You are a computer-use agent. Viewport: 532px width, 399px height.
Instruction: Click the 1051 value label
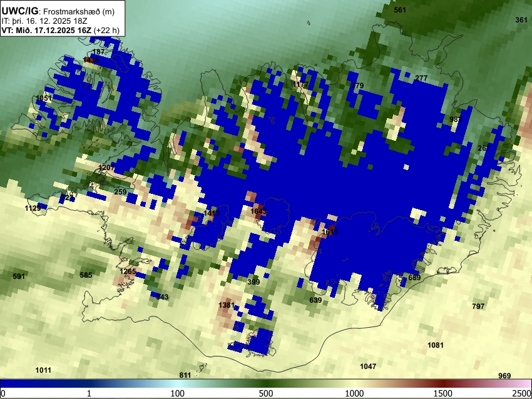pyautogui.click(x=44, y=98)
